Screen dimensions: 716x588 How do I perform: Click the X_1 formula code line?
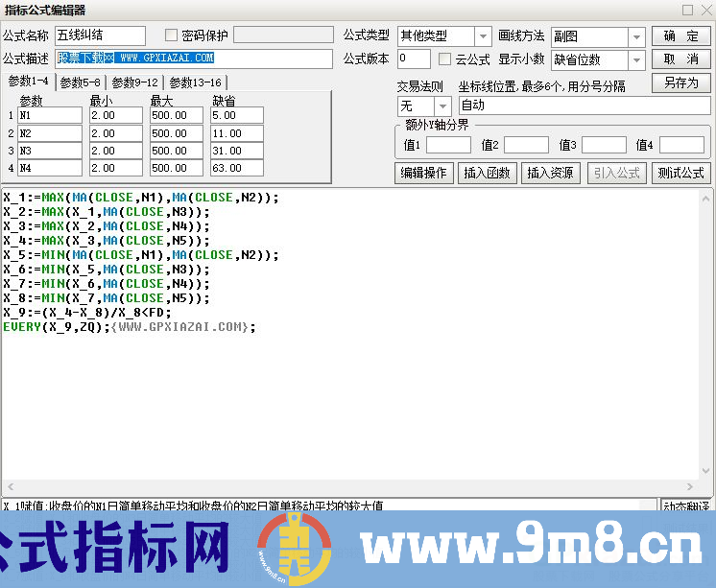click(x=141, y=198)
